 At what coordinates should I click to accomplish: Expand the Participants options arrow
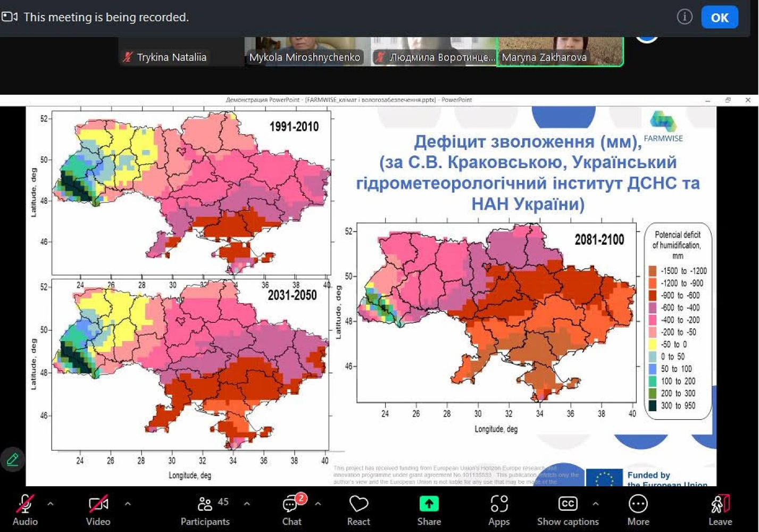(247, 503)
